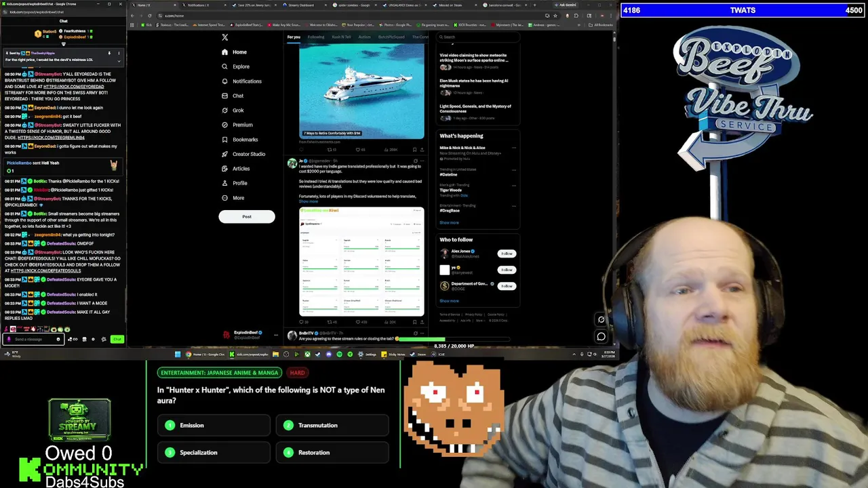
Task: Show more under Who to follow
Action: [449, 301]
